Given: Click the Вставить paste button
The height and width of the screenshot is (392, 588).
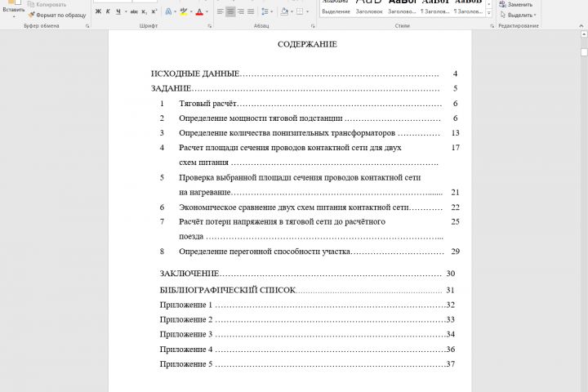Looking at the screenshot, I should pos(14,8).
